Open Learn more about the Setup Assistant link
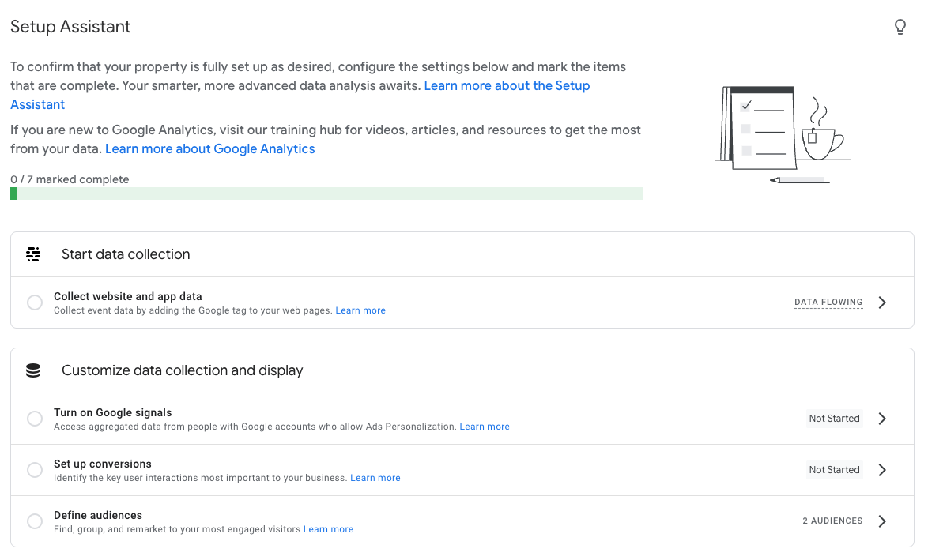This screenshot has height=560, width=928. click(507, 86)
